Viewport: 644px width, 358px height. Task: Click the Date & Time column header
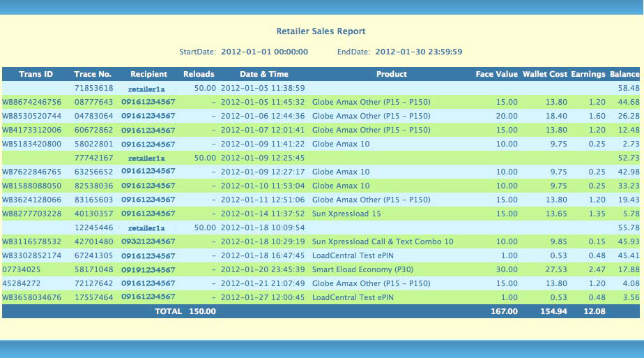coord(264,74)
